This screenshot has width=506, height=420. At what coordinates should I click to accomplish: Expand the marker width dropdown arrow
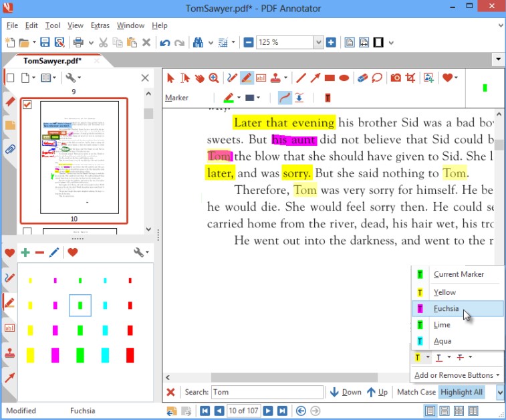point(258,98)
